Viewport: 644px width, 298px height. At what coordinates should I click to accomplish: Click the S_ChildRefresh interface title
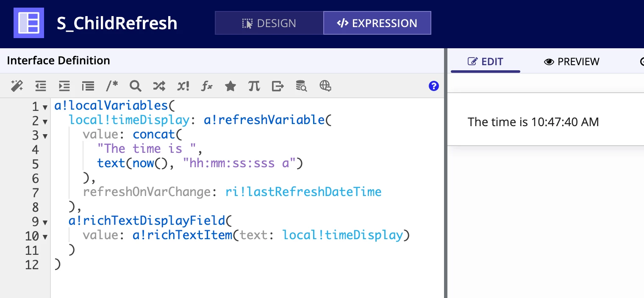point(117,23)
